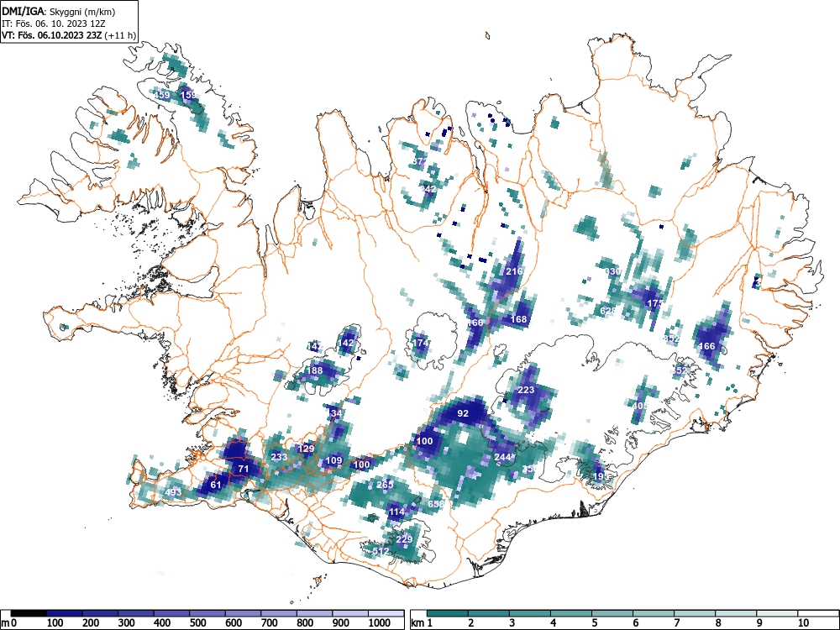The width and height of the screenshot is (840, 630).
Task: Pick the km legend swatch between 7 and 8
Action: (x=696, y=613)
